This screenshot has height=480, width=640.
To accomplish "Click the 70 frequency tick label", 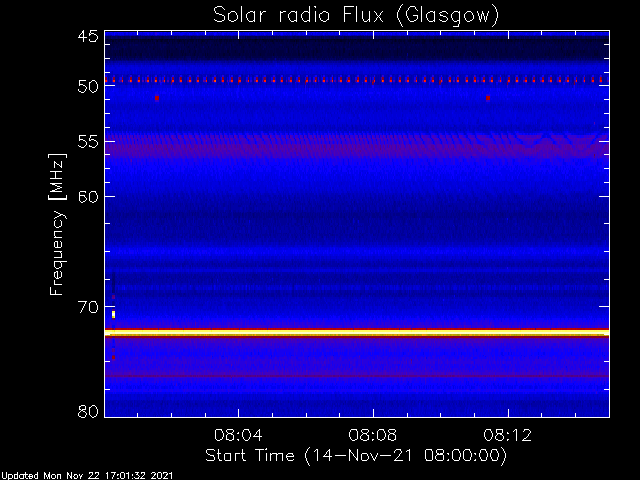I will [88, 307].
